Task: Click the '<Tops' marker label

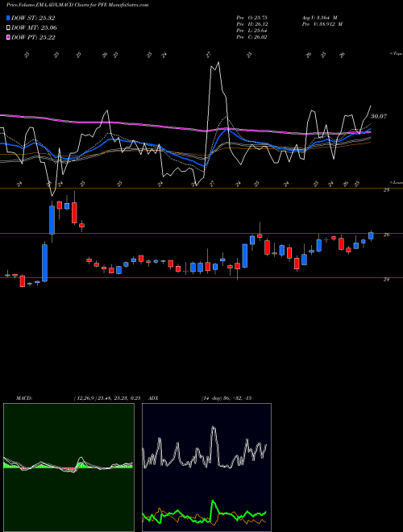Action: tap(396, 54)
